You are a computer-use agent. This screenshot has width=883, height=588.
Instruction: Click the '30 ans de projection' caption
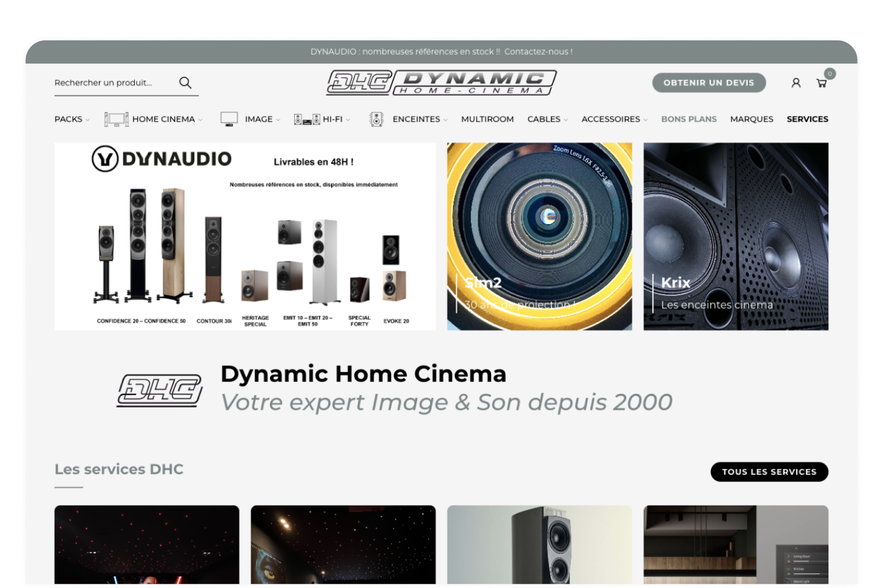(x=520, y=305)
